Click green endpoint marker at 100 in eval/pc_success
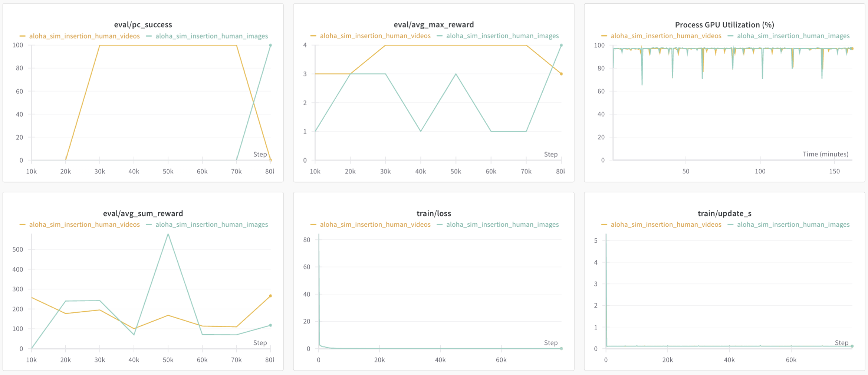The image size is (868, 375). [270, 45]
